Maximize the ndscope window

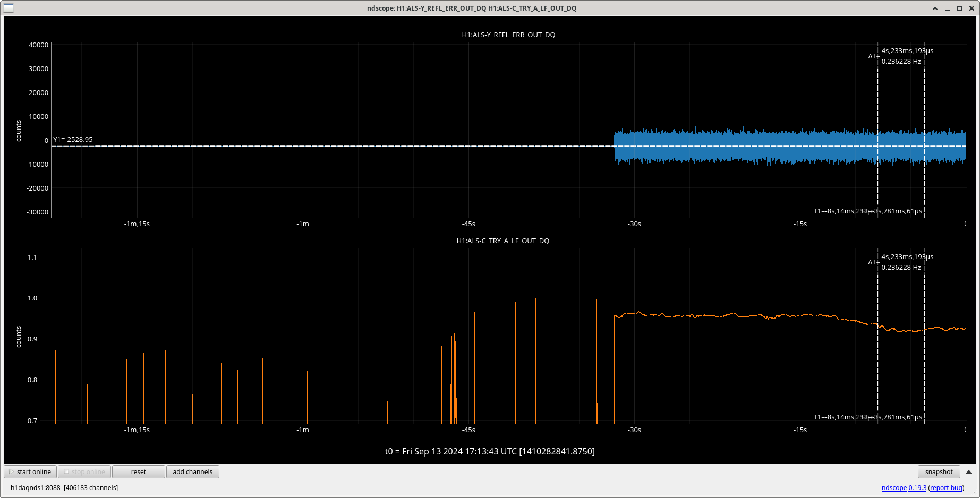click(x=960, y=8)
